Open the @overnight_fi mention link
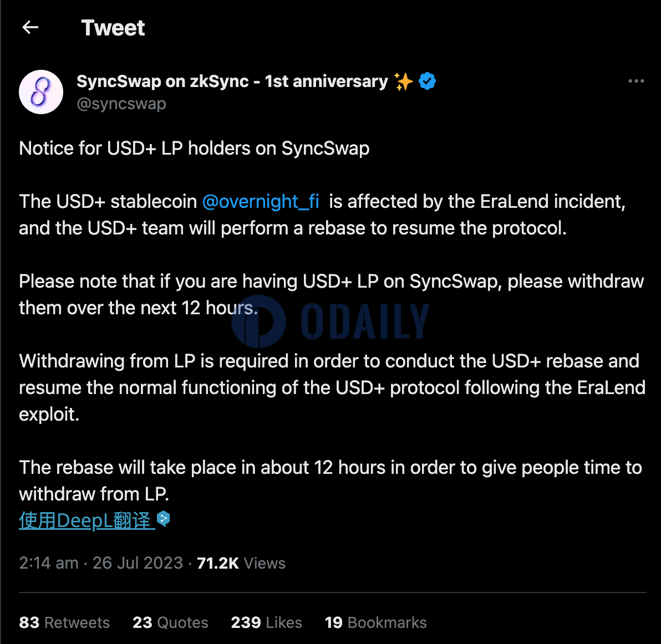Screen dimensions: 661x644 (261, 201)
